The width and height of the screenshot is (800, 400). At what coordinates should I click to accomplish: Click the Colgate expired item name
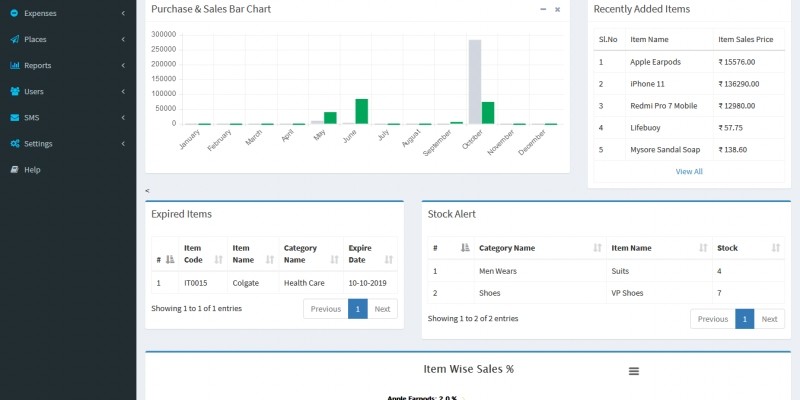click(245, 283)
